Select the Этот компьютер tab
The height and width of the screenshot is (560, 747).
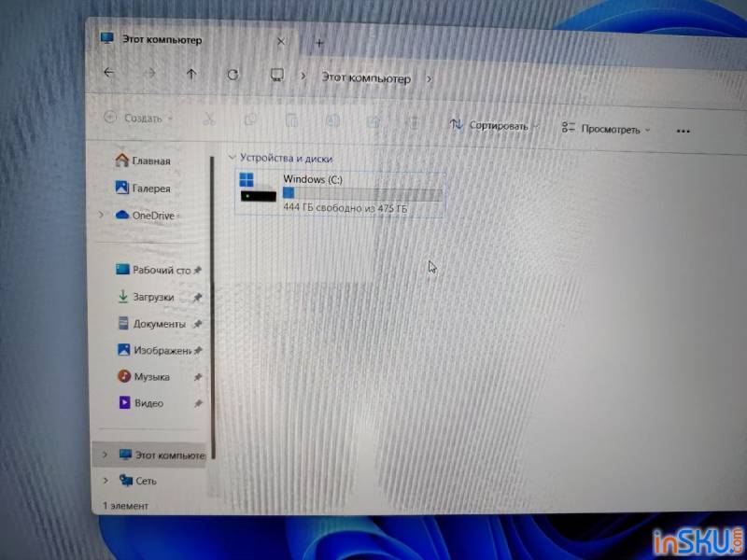pyautogui.click(x=190, y=40)
